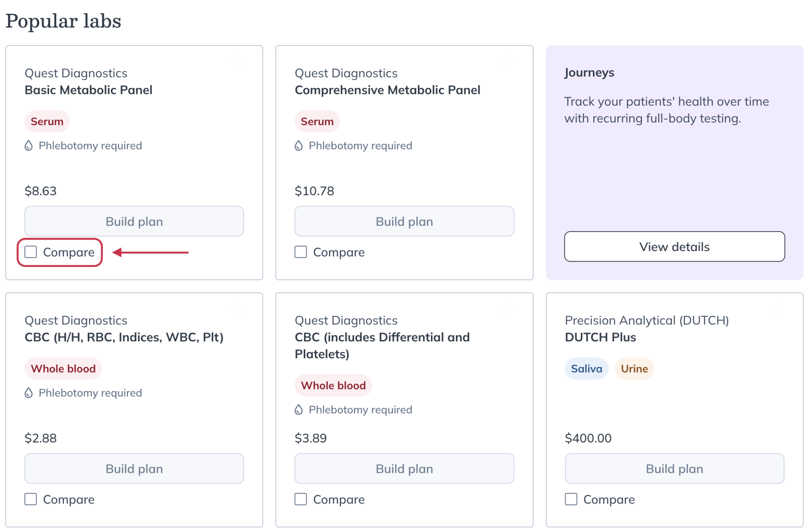Click Build plan for DUTCH Plus

click(x=674, y=468)
